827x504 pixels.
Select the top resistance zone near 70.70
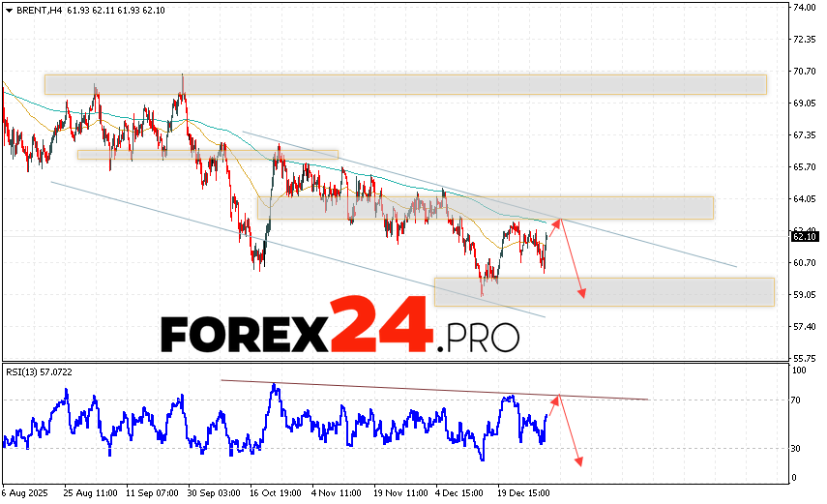click(x=404, y=84)
